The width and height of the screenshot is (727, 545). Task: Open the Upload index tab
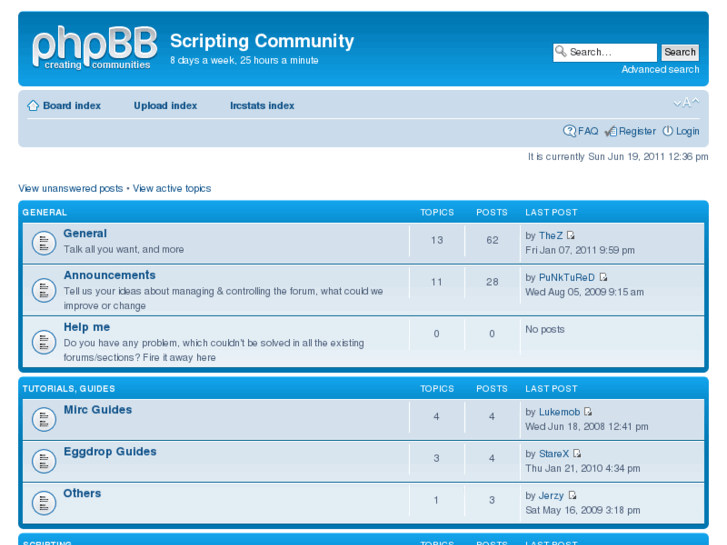click(166, 106)
